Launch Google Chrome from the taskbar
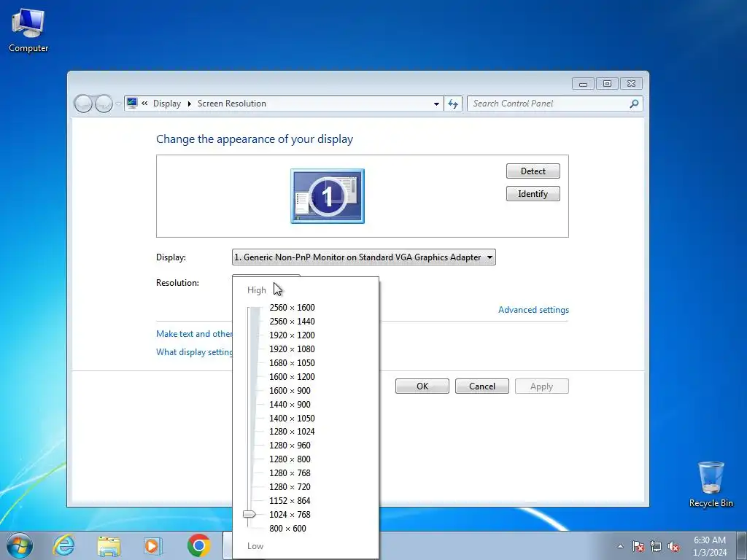747x560 pixels. pyautogui.click(x=198, y=545)
